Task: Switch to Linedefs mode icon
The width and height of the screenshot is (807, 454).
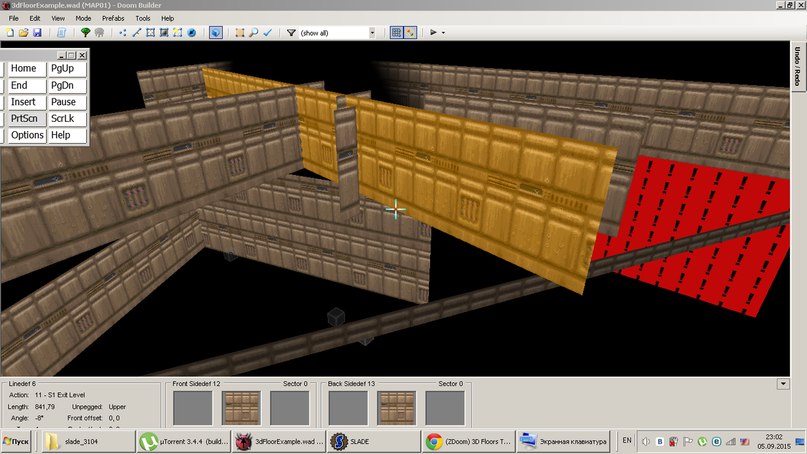Action: [x=136, y=32]
